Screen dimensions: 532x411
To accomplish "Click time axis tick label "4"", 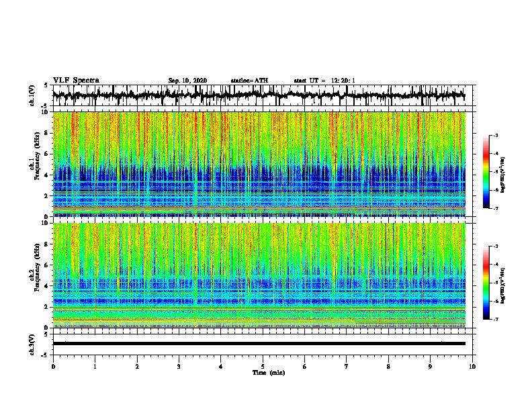I will coord(221,366).
